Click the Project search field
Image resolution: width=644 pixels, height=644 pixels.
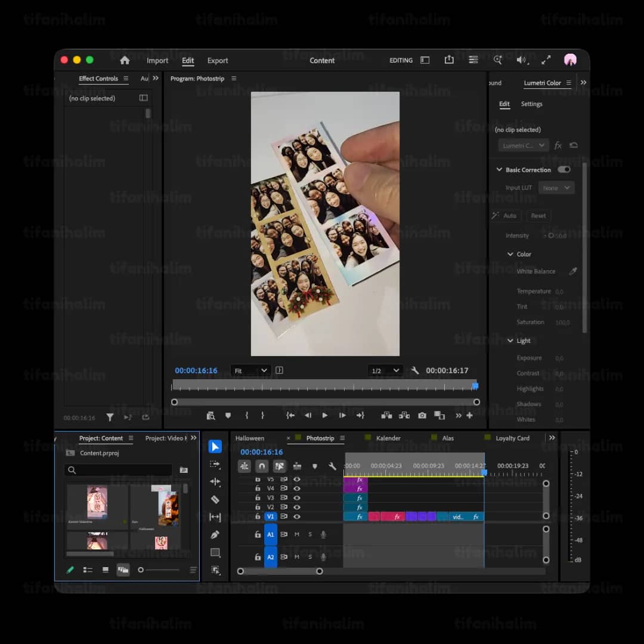click(118, 470)
